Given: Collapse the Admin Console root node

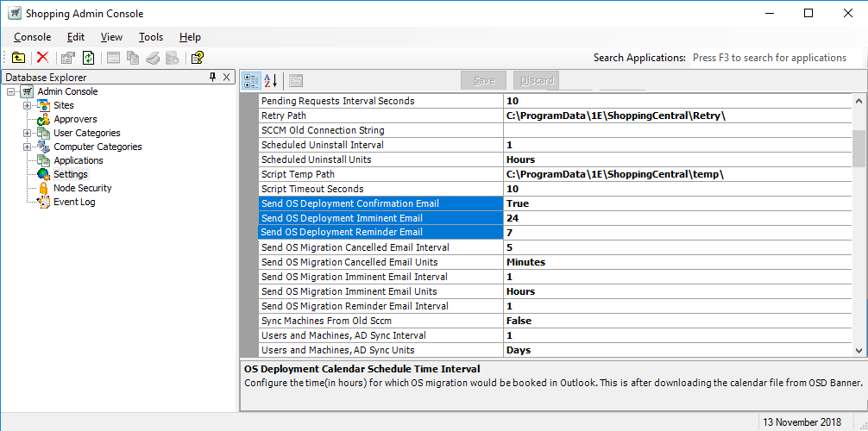Looking at the screenshot, I should coord(11,91).
